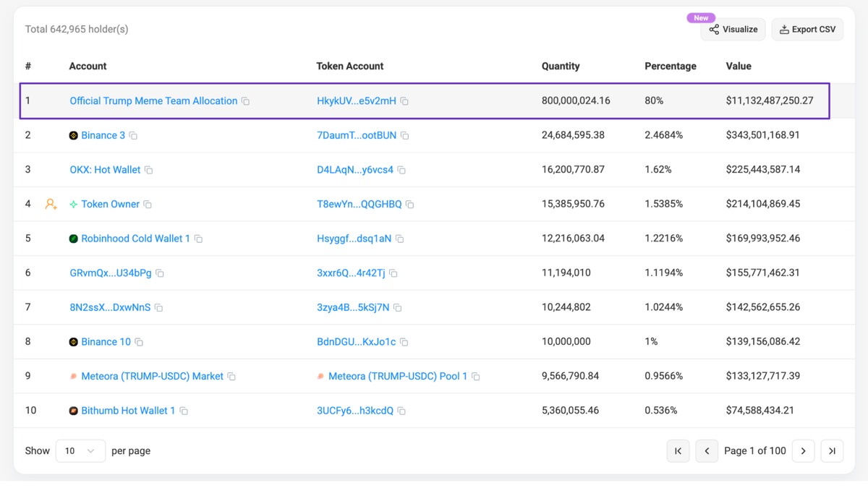Open token account Hsyggf...dsq1aN

click(354, 239)
